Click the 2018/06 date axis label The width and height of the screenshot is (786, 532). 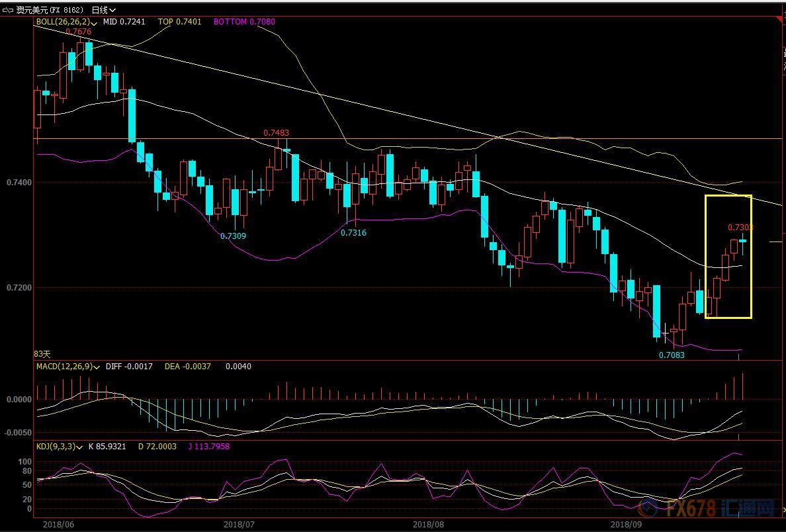coord(58,525)
